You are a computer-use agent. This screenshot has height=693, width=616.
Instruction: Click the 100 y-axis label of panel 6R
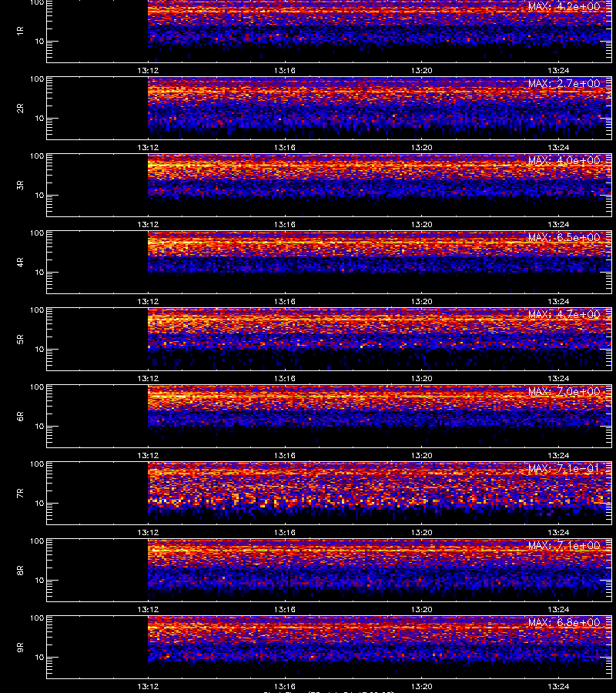(37, 387)
